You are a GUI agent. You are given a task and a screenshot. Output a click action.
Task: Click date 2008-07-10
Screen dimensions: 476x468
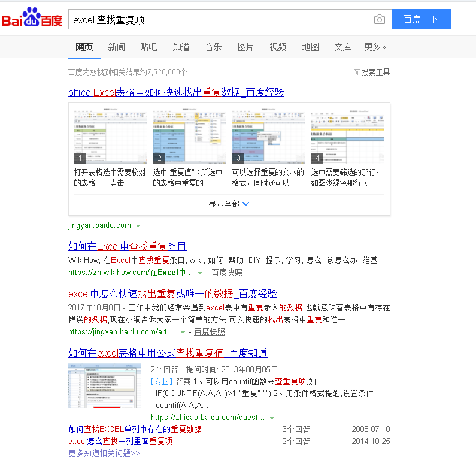click(371, 429)
